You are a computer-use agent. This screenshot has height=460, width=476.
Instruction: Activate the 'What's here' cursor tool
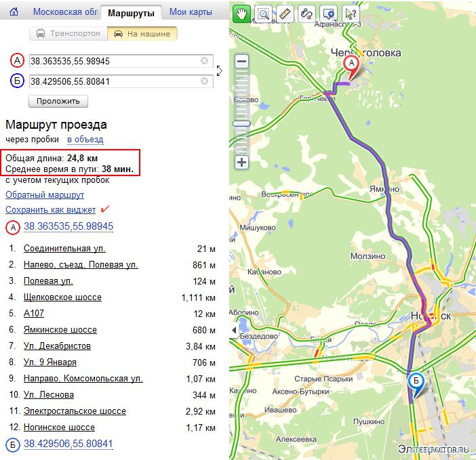(350, 14)
